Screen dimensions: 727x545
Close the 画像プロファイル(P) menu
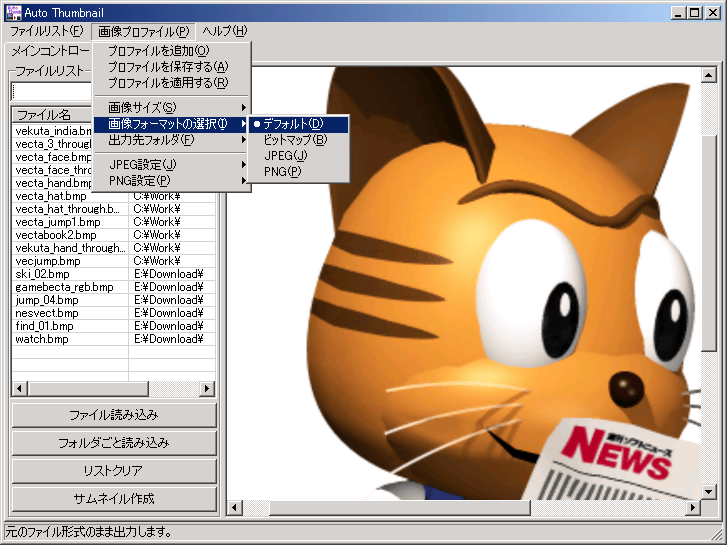143,32
